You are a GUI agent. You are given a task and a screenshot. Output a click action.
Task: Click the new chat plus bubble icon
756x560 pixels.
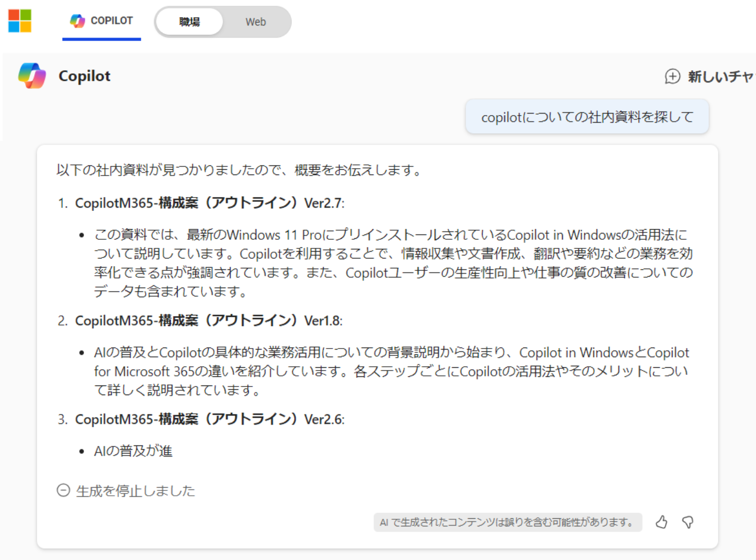(672, 77)
